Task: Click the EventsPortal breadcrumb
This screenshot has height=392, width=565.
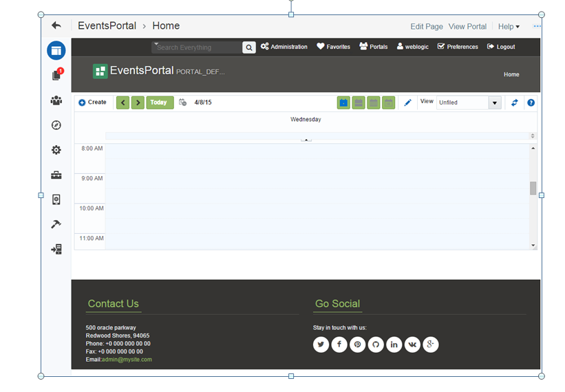Action: pyautogui.click(x=107, y=25)
